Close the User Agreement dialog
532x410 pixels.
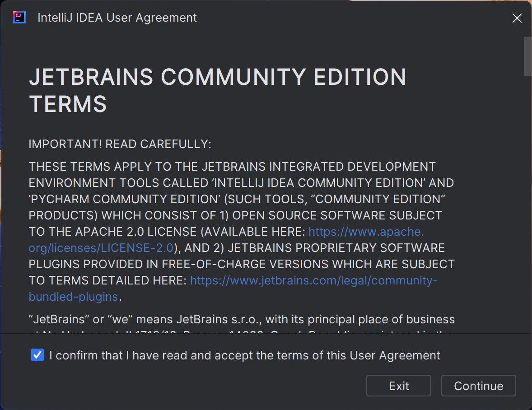click(x=517, y=18)
